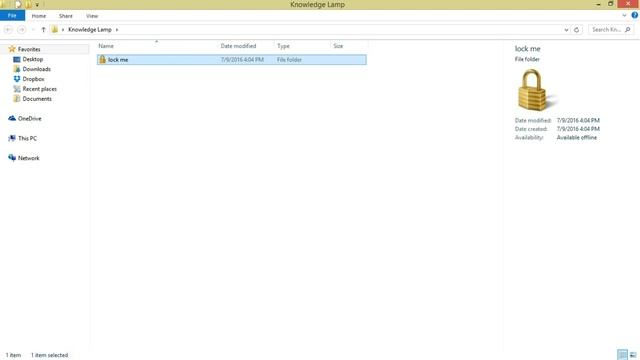Screen dimensions: 640x360
Task: Switch to the Home ribbon tab
Action: click(39, 16)
